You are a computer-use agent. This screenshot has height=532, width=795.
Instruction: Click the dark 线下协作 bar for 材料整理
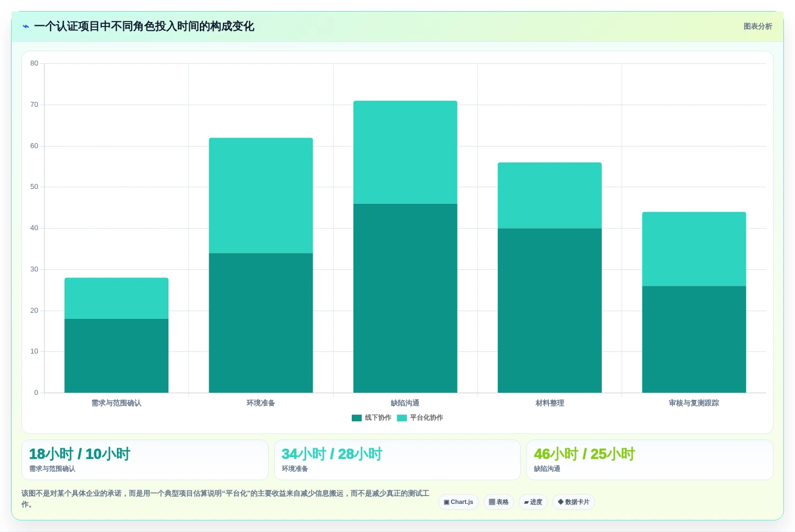click(x=549, y=311)
